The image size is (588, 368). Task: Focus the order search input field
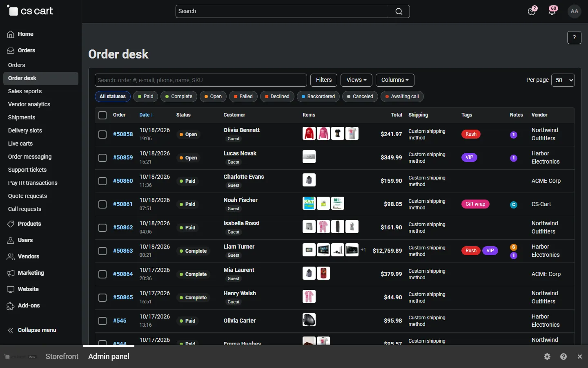pyautogui.click(x=200, y=80)
